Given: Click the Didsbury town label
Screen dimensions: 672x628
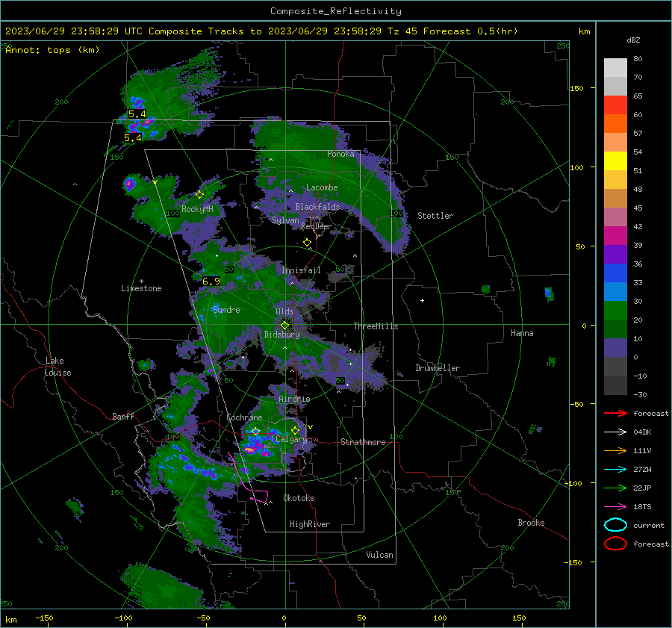Looking at the screenshot, I should [281, 335].
